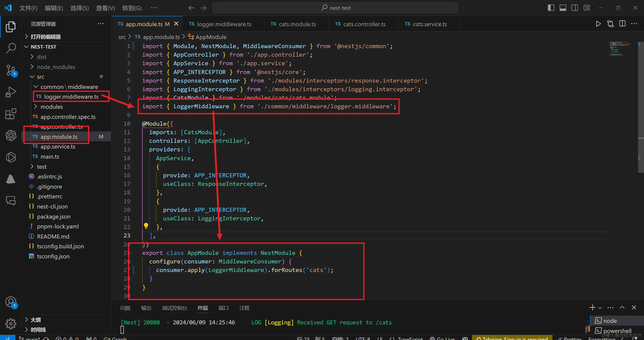Viewport: 644px width, 340px height.
Task: Open Customize Layout icon
Action: (x=587, y=8)
